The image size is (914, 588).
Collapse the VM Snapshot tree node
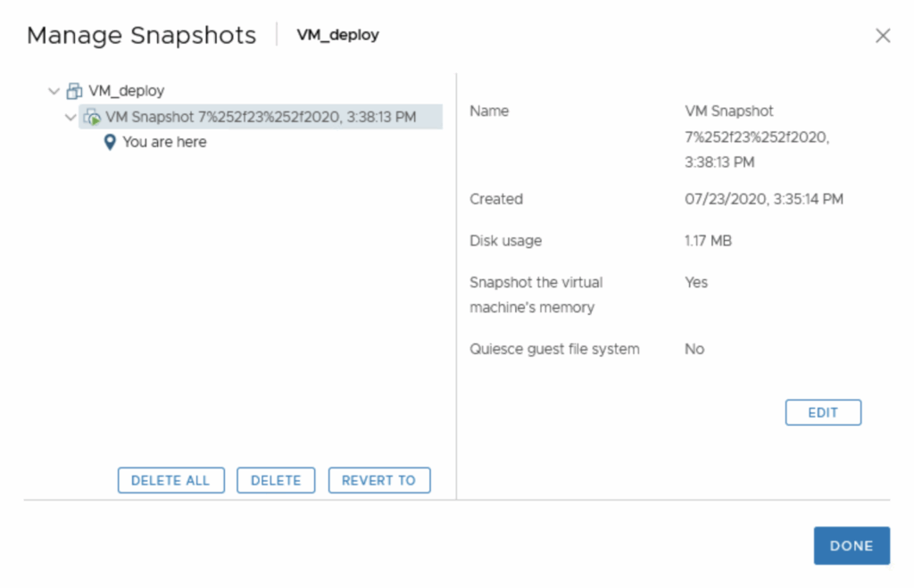71,117
